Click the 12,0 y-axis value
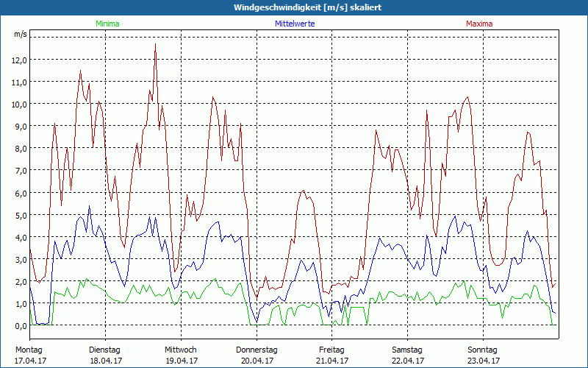Image resolution: width=588 pixels, height=368 pixels. 20,60
